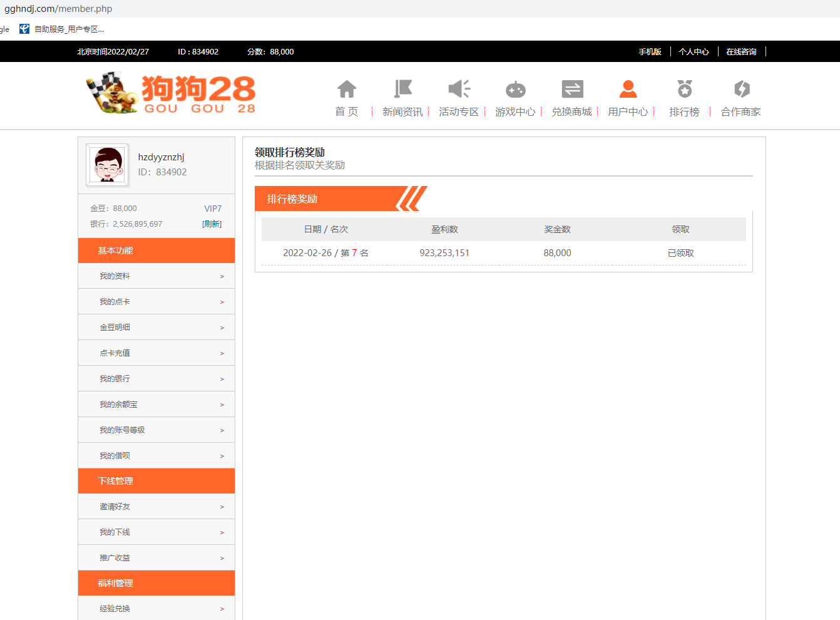The image size is (840, 620).
Task: Click the home house icon
Action: point(347,90)
